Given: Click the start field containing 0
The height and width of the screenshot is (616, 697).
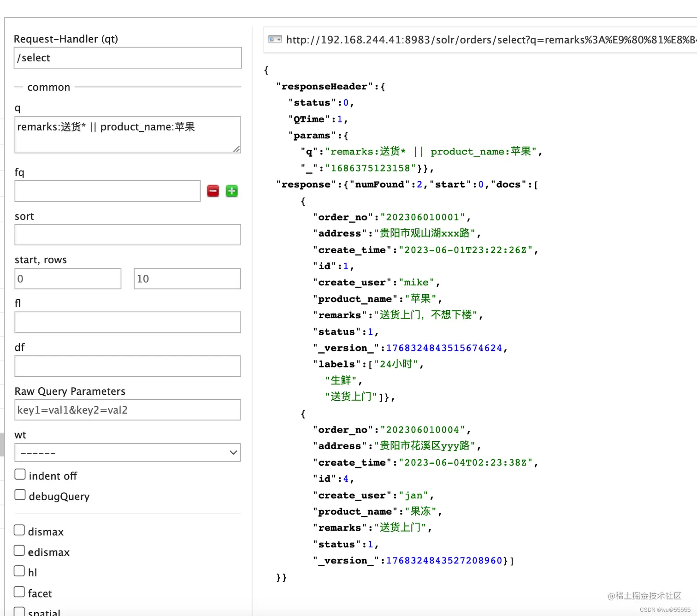Looking at the screenshot, I should click(x=68, y=278).
